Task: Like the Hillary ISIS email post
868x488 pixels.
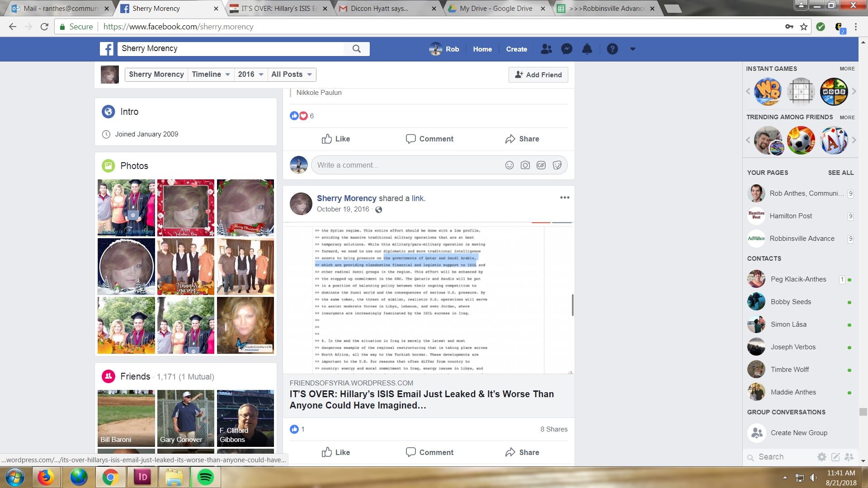Action: [336, 452]
